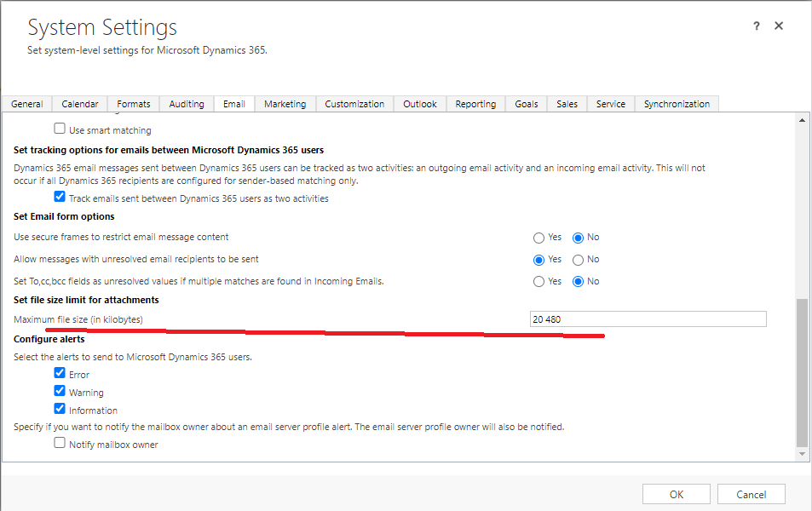Select No for secure frames option
Screen dimensions: 812x511
[x=578, y=238]
